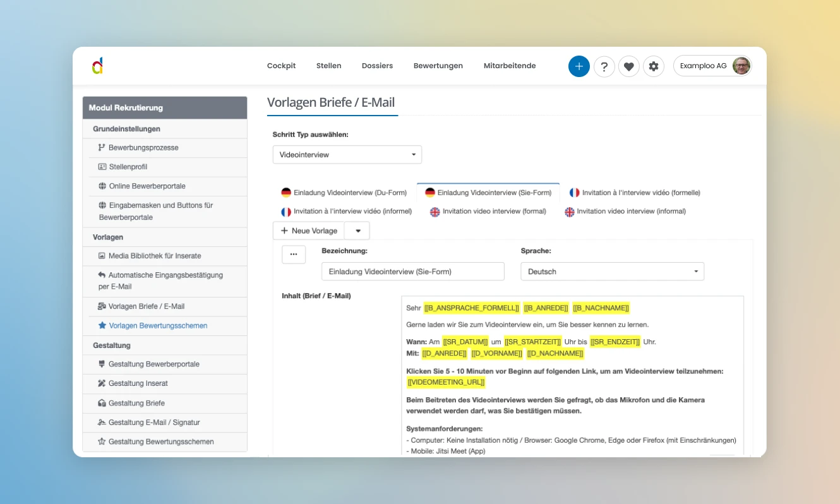The width and height of the screenshot is (840, 504).
Task: Click the Gestaltung E-Mail / Signatur icon
Action: click(102, 422)
